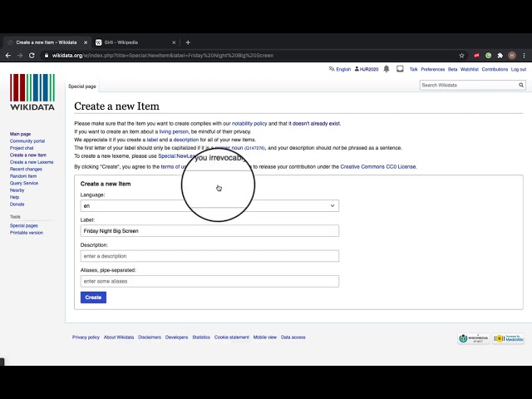The width and height of the screenshot is (532, 399).
Task: Open the Beta link
Action: [x=452, y=69]
